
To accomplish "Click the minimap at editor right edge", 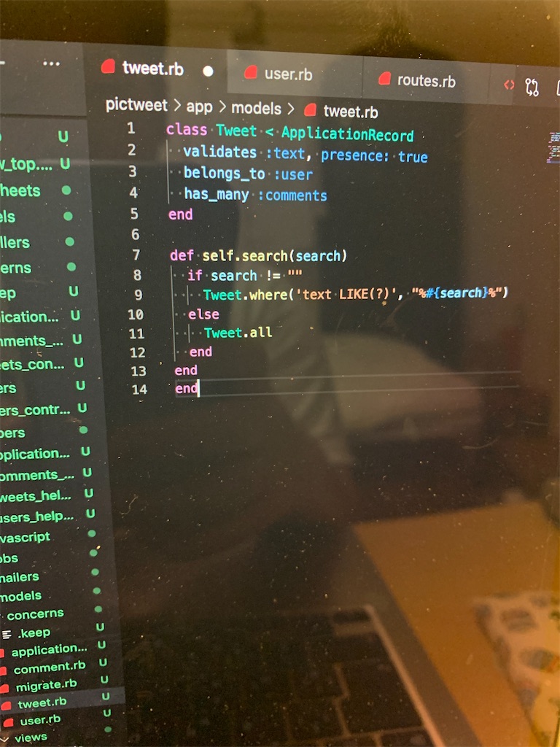I will pos(554,147).
